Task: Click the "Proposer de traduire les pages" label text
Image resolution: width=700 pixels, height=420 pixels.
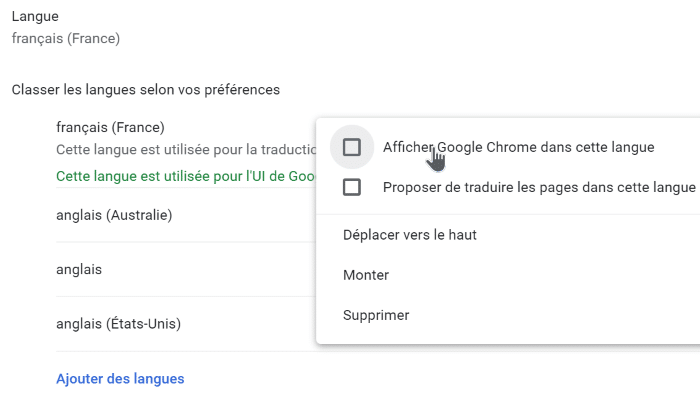Action: tap(538, 187)
